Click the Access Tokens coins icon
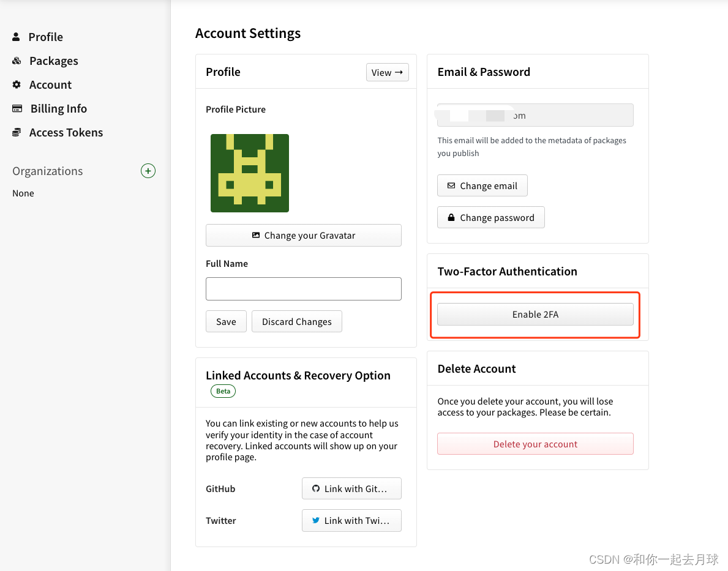 [x=17, y=132]
